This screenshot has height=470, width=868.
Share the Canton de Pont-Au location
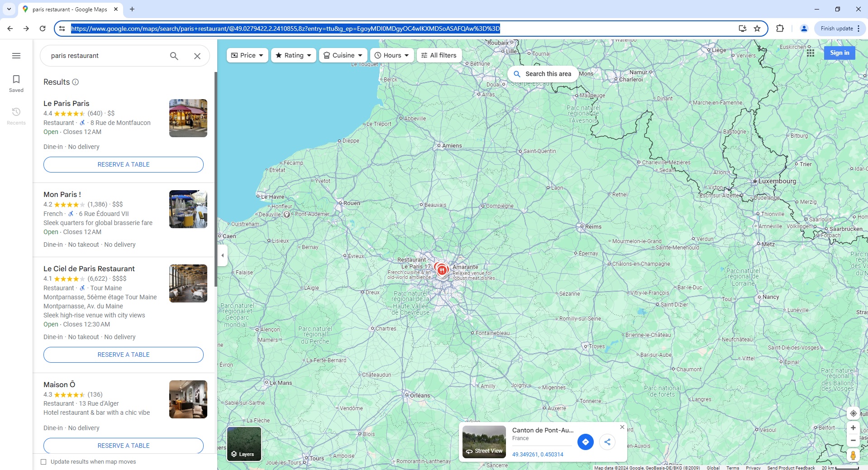coord(607,442)
